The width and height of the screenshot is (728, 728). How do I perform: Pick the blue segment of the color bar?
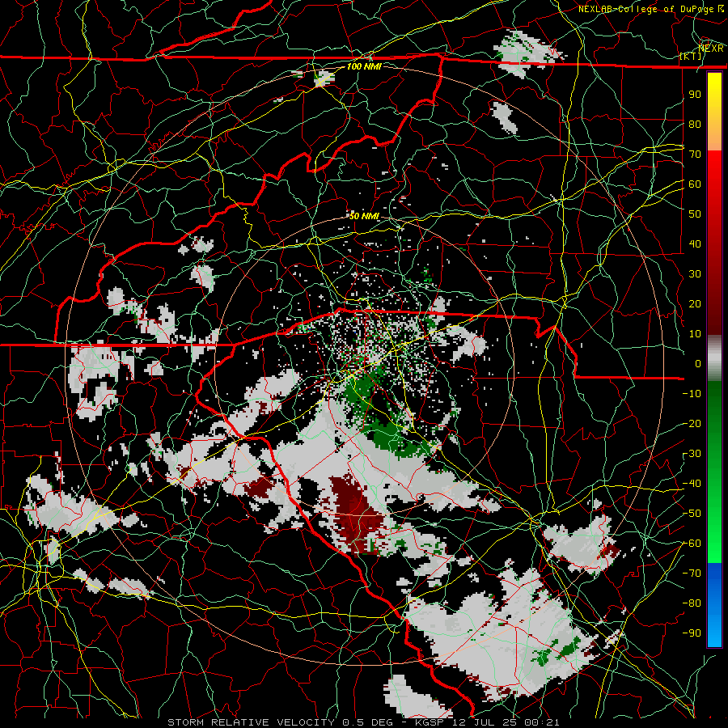(x=714, y=605)
